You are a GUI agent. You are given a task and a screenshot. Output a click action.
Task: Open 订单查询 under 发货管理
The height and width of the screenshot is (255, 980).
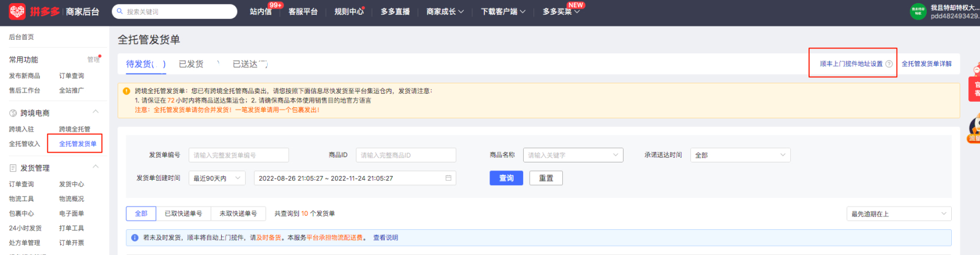[x=21, y=184]
